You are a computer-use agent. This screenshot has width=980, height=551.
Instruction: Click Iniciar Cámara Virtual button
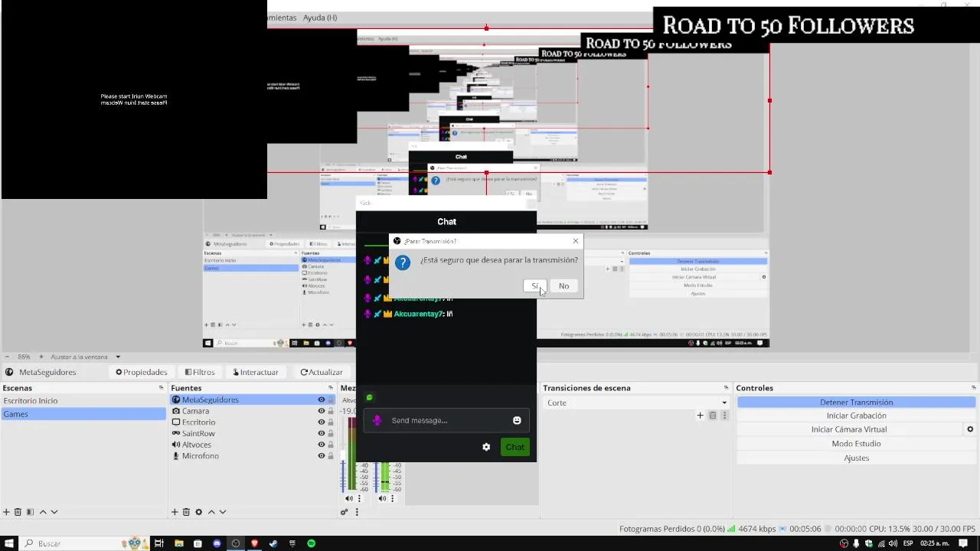coord(849,429)
